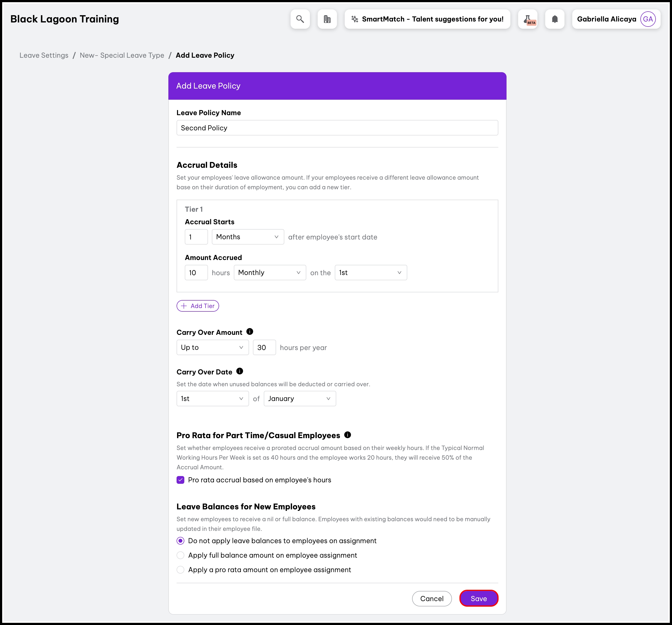Viewport: 672px width, 625px height.
Task: Click the Pro Rata section info icon
Action: tap(348, 435)
